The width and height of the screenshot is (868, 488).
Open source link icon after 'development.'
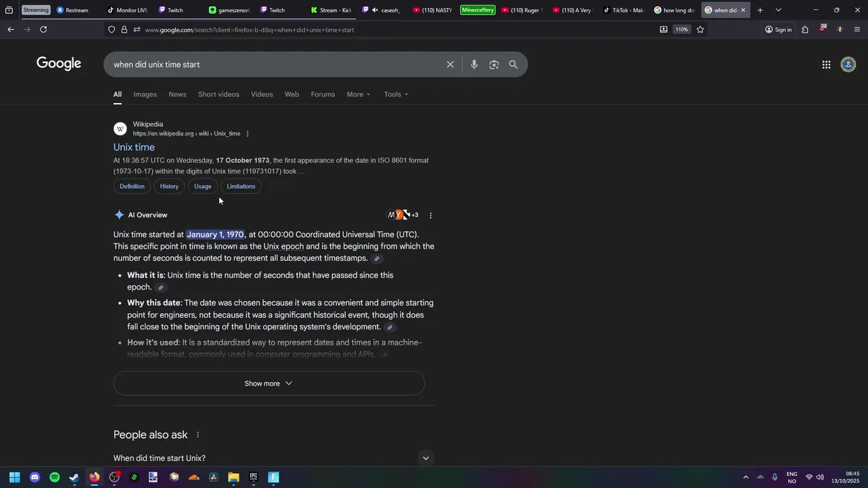[390, 327]
